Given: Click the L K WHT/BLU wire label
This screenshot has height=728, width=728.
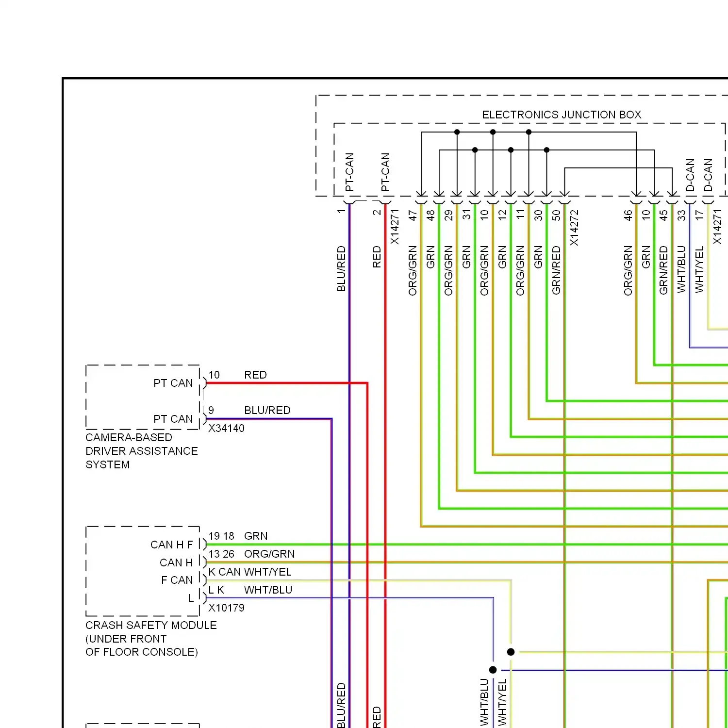Looking at the screenshot, I should (250, 590).
